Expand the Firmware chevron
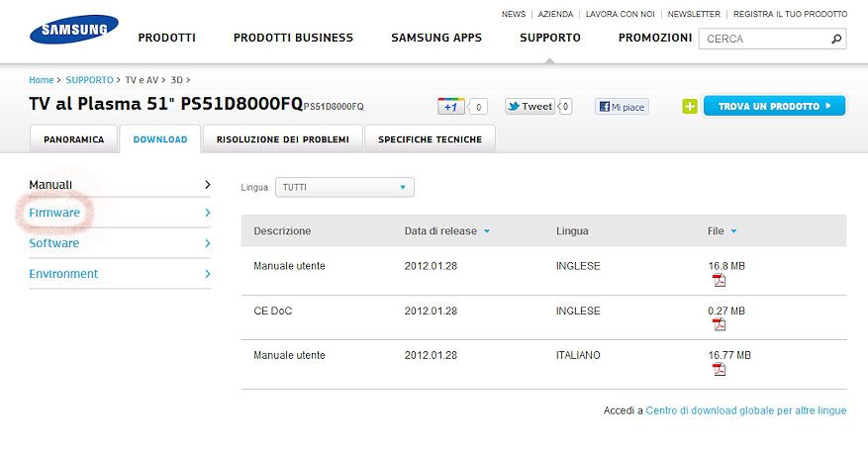This screenshot has width=868, height=449. tap(208, 213)
